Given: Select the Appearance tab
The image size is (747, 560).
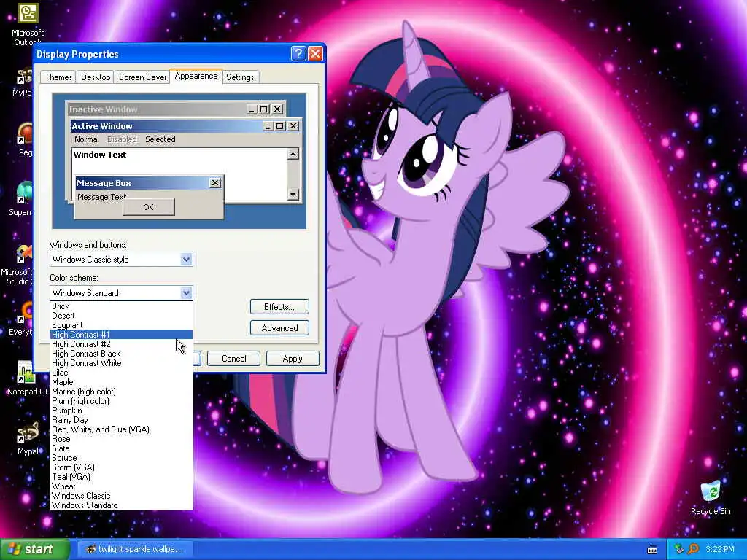Looking at the screenshot, I should (x=196, y=76).
